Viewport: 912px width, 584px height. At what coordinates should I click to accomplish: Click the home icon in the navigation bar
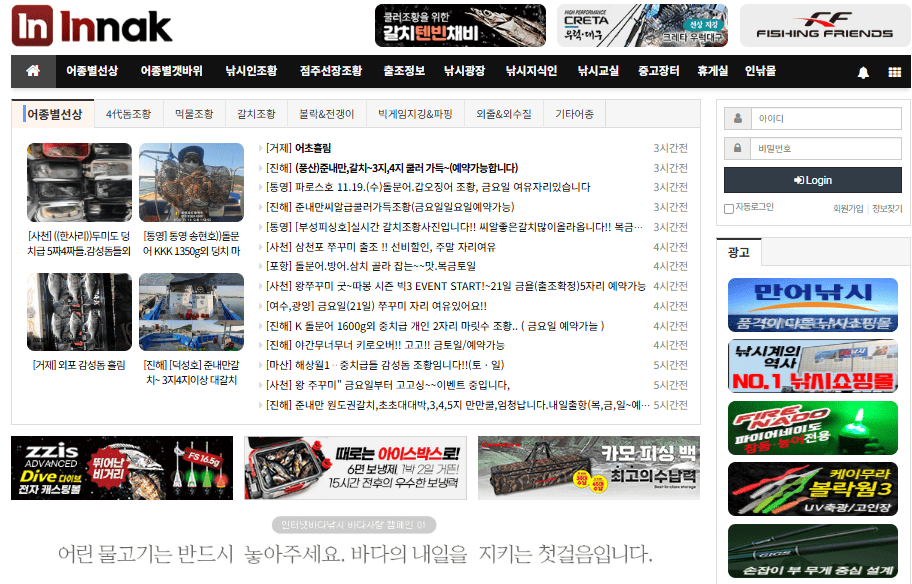point(33,71)
